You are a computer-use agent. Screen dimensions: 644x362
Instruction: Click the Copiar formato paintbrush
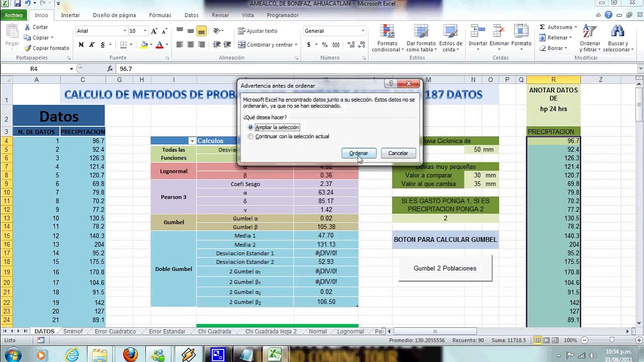(x=27, y=48)
